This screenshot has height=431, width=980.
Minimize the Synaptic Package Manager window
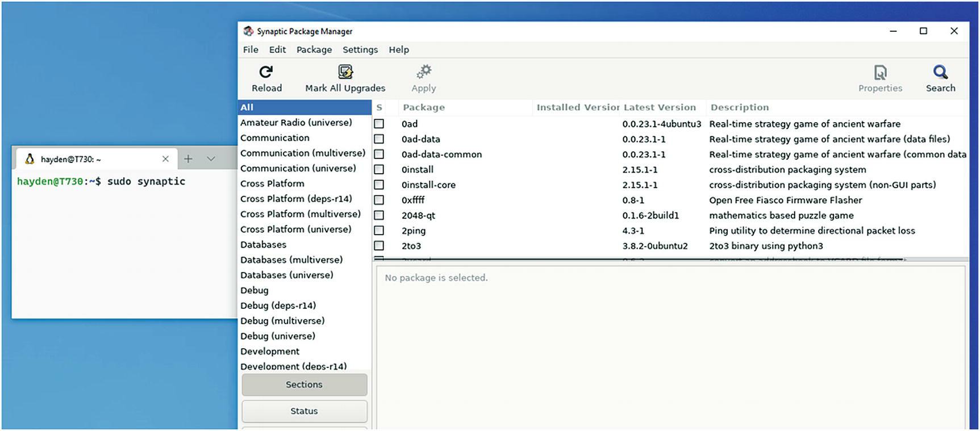coord(893,31)
